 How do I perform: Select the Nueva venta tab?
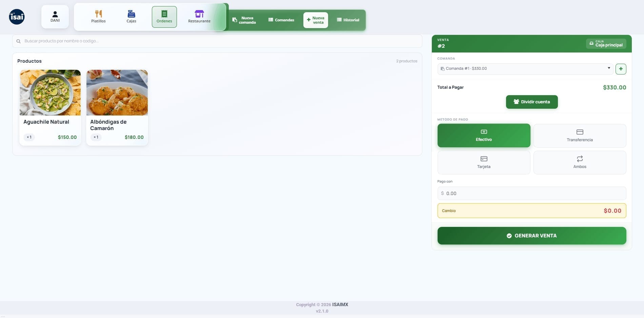(316, 20)
